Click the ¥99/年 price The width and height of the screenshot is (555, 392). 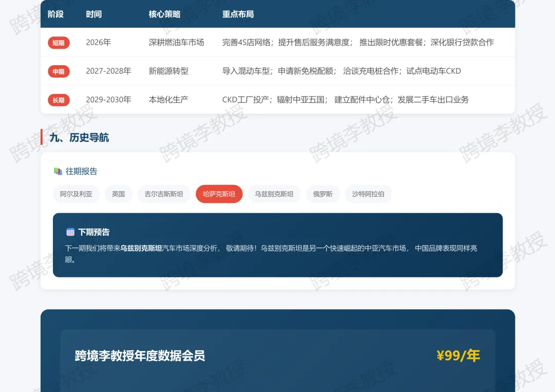pyautogui.click(x=458, y=356)
